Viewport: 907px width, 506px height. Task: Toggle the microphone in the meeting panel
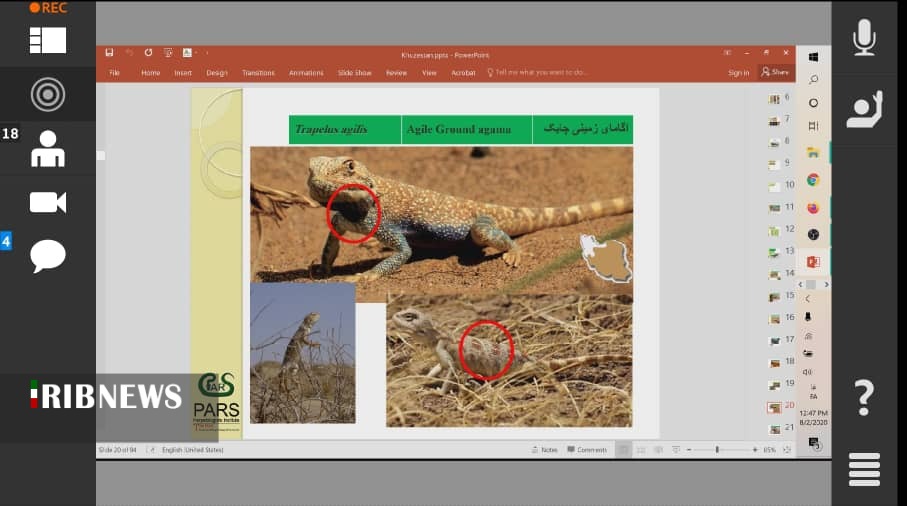864,38
